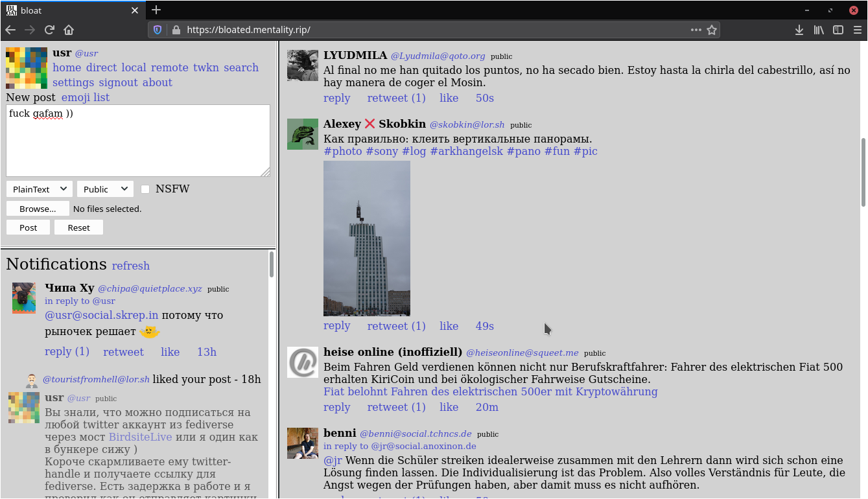The image size is (868, 499).
Task: Open the local timeline link
Action: pyautogui.click(x=134, y=67)
